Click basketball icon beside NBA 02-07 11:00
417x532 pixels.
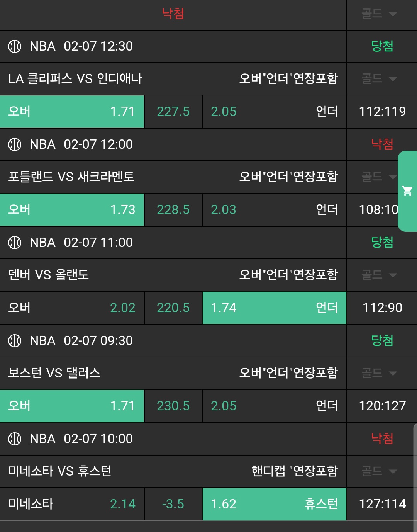(x=15, y=243)
